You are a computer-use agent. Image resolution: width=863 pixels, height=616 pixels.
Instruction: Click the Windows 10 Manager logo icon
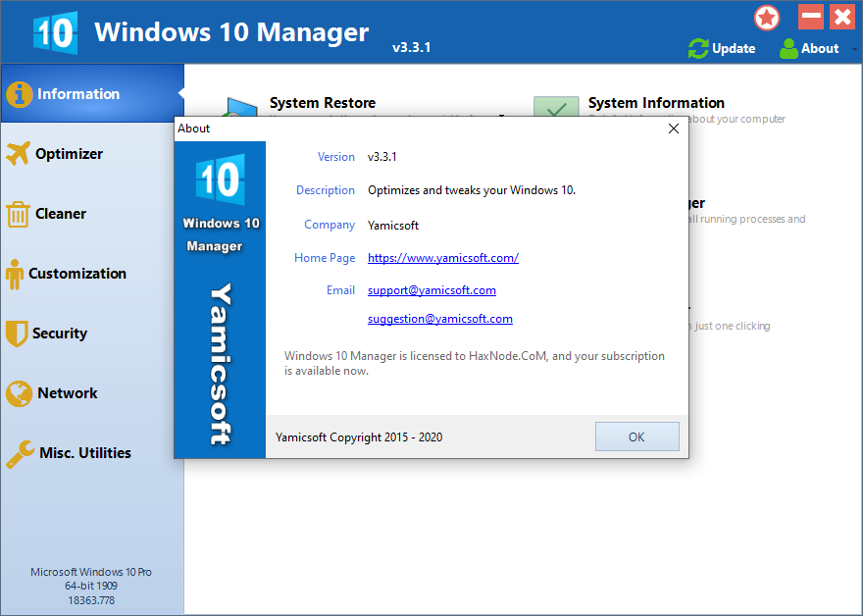tap(54, 31)
